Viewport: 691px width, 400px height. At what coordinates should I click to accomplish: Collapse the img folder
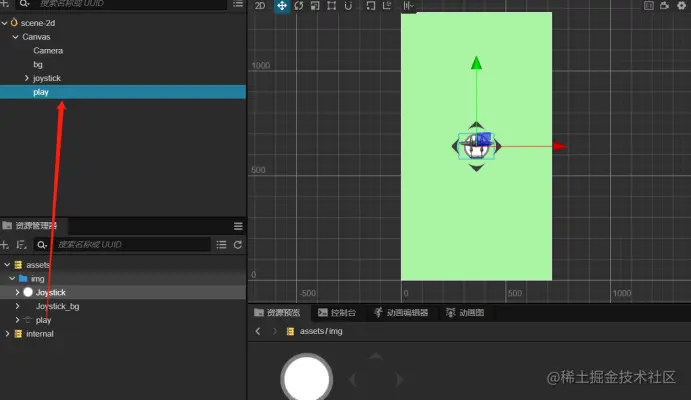point(12,278)
